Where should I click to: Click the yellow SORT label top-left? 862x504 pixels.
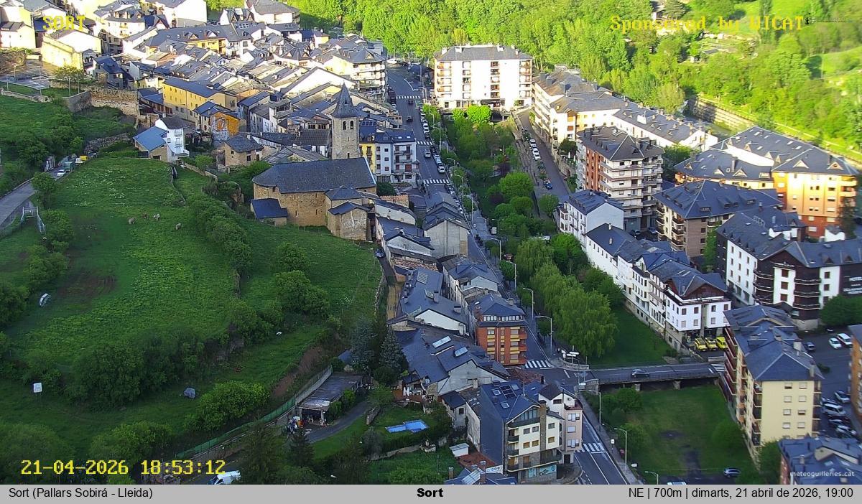pos(63,24)
